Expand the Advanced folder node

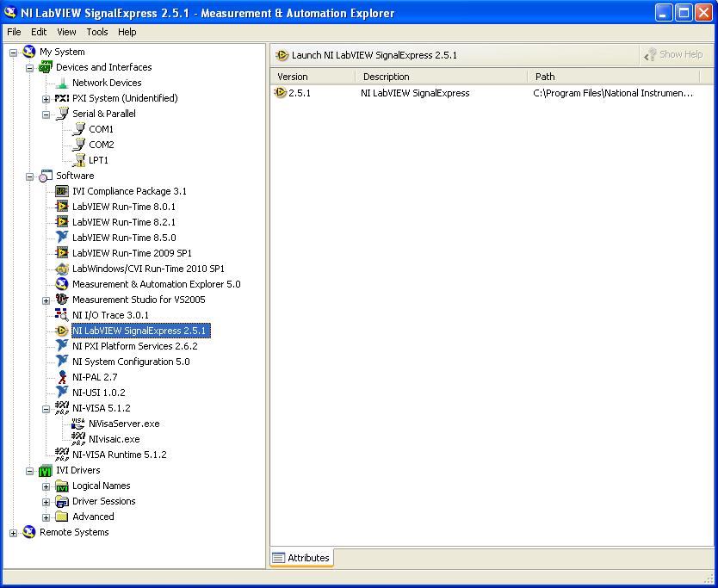click(x=46, y=517)
